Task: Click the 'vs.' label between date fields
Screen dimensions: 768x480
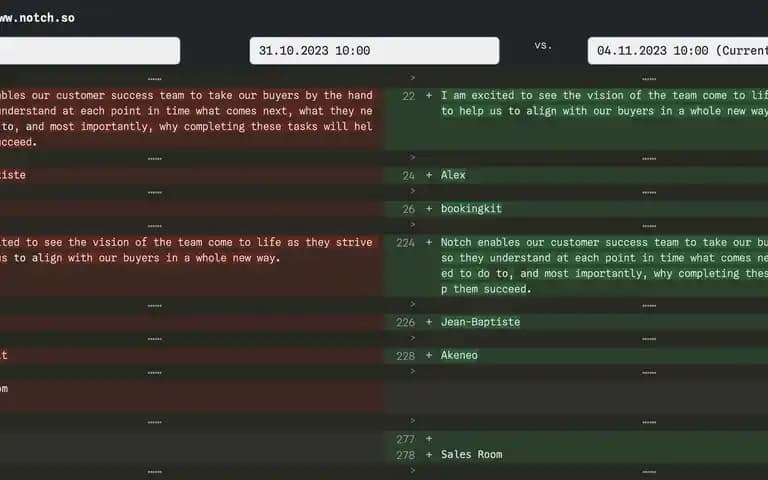Action: click(x=543, y=45)
